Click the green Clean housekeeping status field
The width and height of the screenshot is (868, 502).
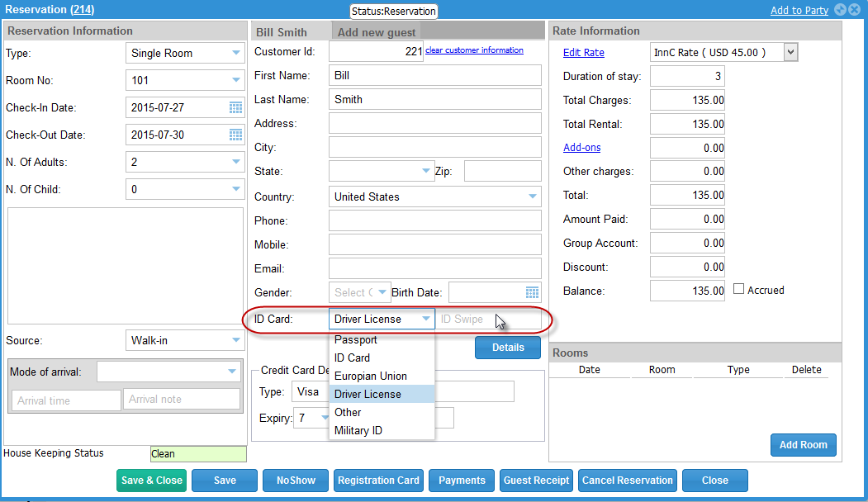point(198,453)
